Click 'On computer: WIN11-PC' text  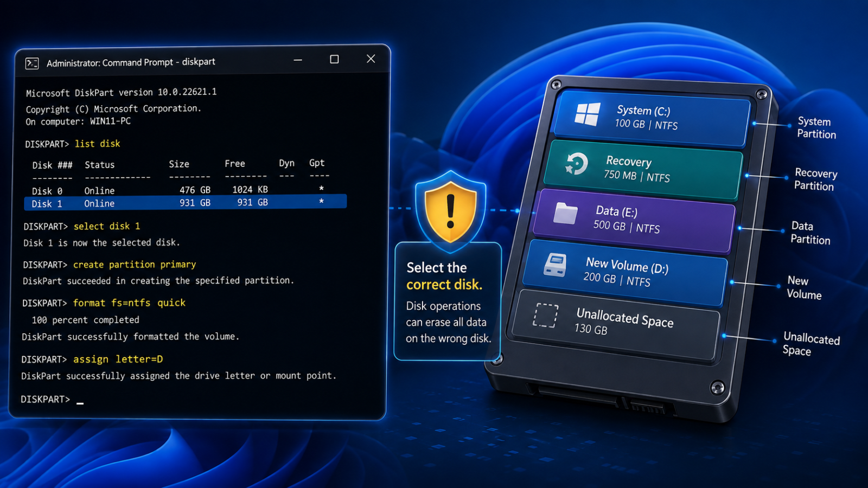pos(78,121)
